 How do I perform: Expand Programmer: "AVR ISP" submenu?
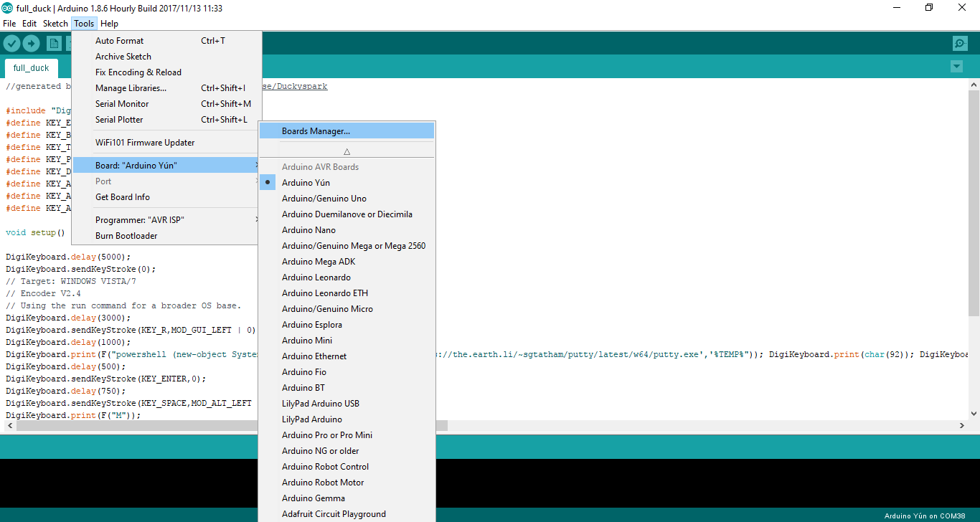[166, 220]
